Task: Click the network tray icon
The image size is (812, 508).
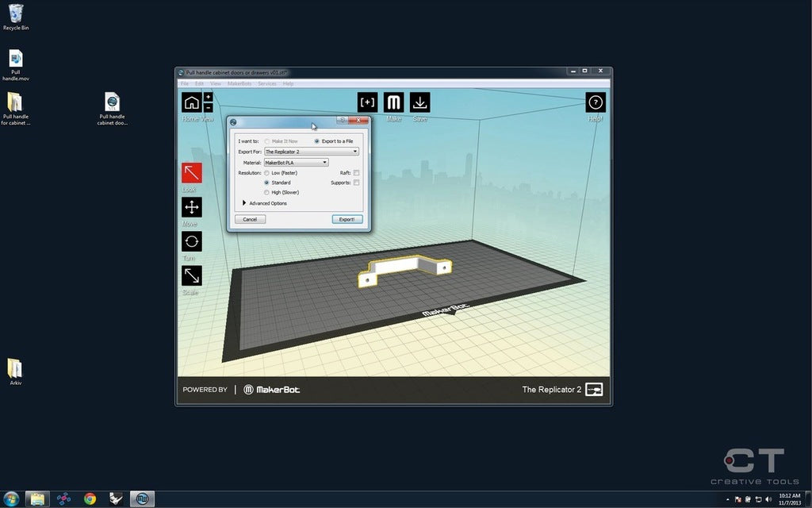Action: point(758,499)
